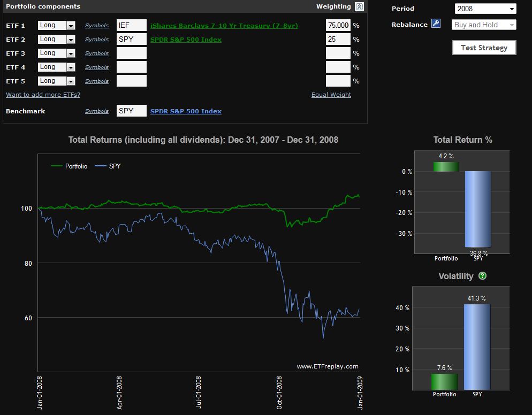Click the www.ETFreplay.com chart text
Image resolution: width=532 pixels, height=415 pixels.
pos(328,366)
